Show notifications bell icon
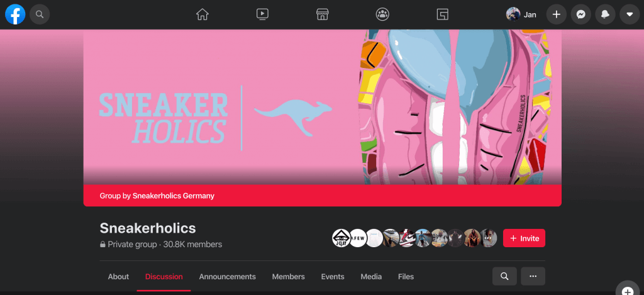Screen dimensions: 644x295 [x=605, y=14]
